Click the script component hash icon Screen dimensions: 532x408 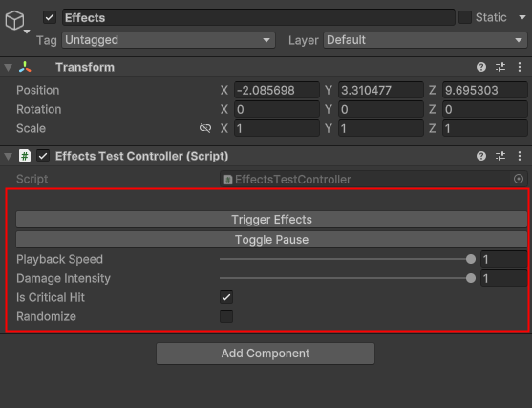point(25,156)
